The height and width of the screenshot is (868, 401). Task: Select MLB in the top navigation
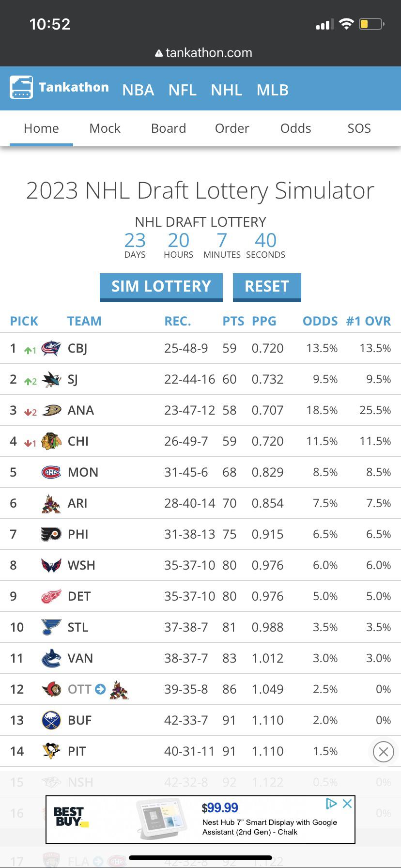coord(272,90)
